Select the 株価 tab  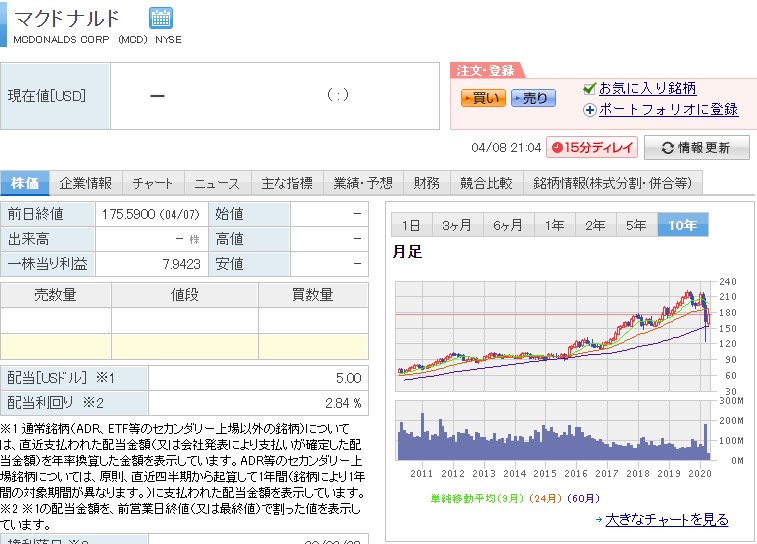point(25,183)
